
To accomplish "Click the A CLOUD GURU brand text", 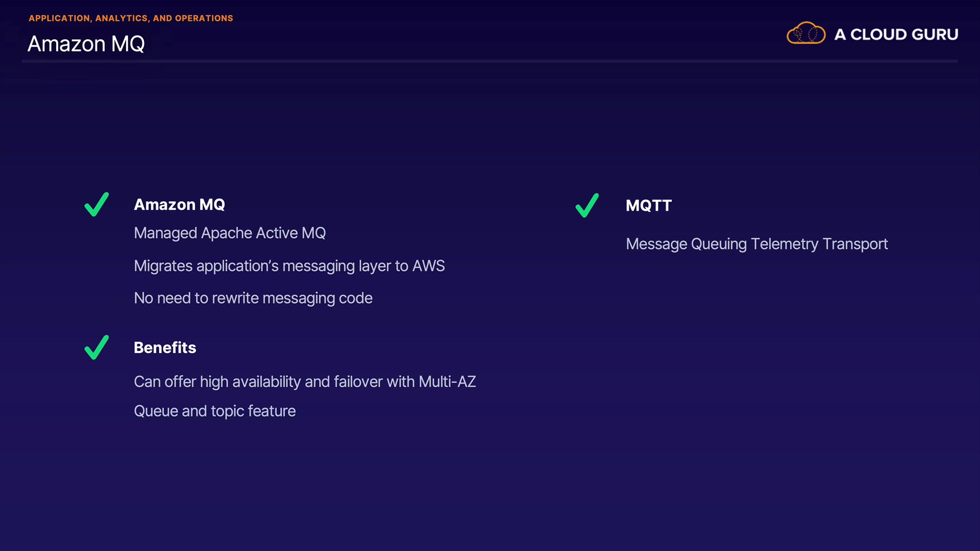I will pos(896,35).
